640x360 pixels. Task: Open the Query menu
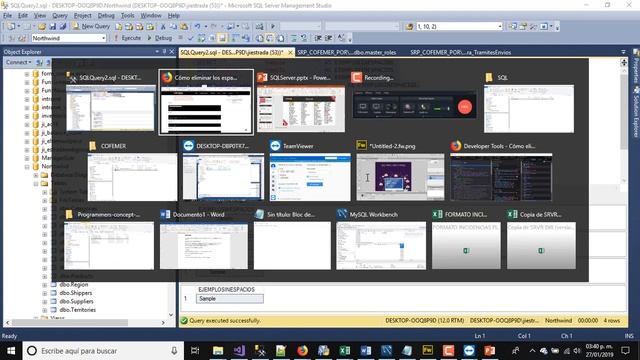coord(60,15)
